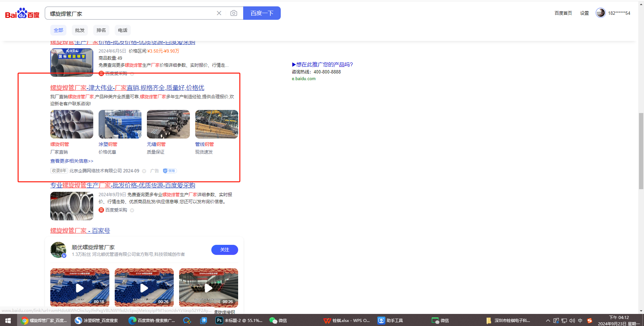
Task: Open the e.baidu.com link
Action: (x=304, y=79)
